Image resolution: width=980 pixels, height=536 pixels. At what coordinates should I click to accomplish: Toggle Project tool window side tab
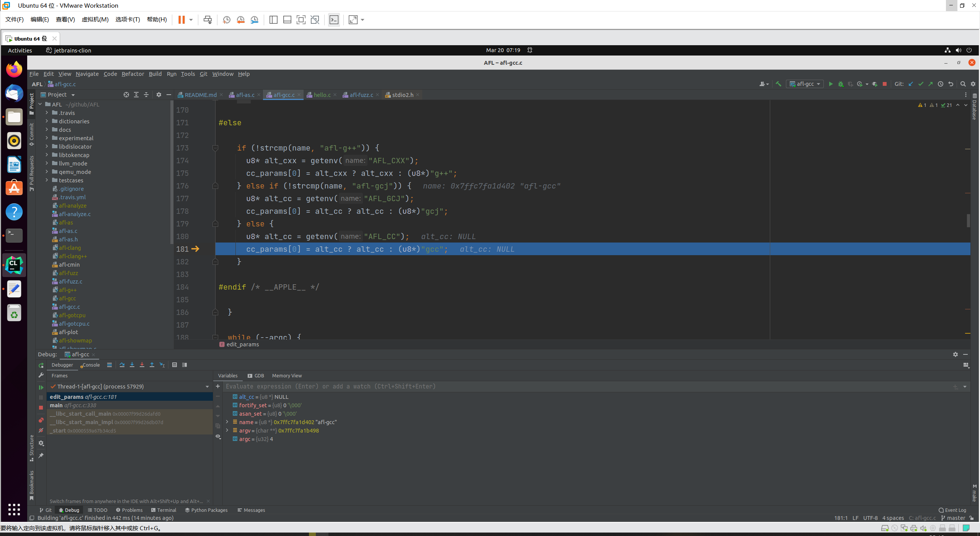[31, 104]
